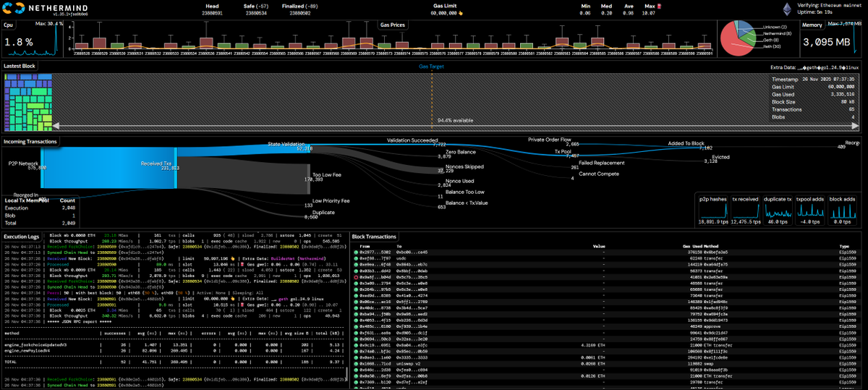Click the 94.4% available gas text
Image resolution: width=868 pixels, height=390 pixels.
(454, 121)
